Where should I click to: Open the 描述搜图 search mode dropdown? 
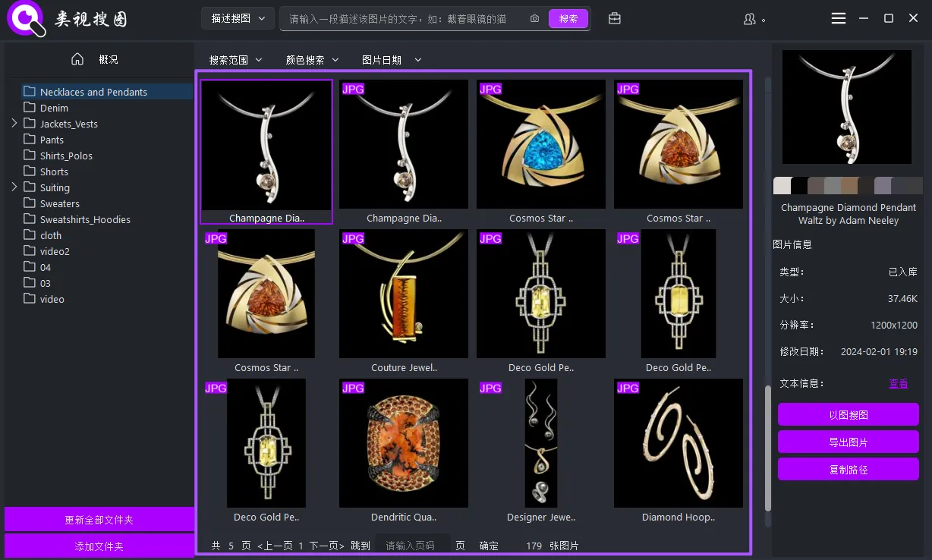click(x=238, y=18)
